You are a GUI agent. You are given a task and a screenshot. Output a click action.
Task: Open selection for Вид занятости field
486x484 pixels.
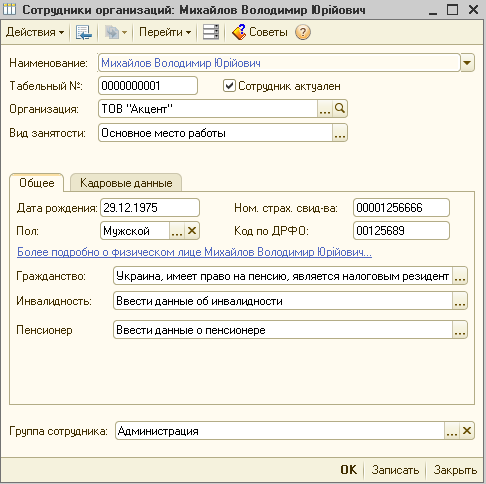pyautogui.click(x=340, y=133)
